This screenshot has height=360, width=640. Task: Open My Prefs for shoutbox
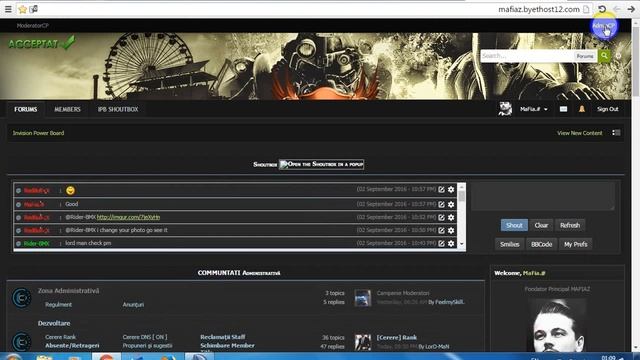click(x=576, y=244)
